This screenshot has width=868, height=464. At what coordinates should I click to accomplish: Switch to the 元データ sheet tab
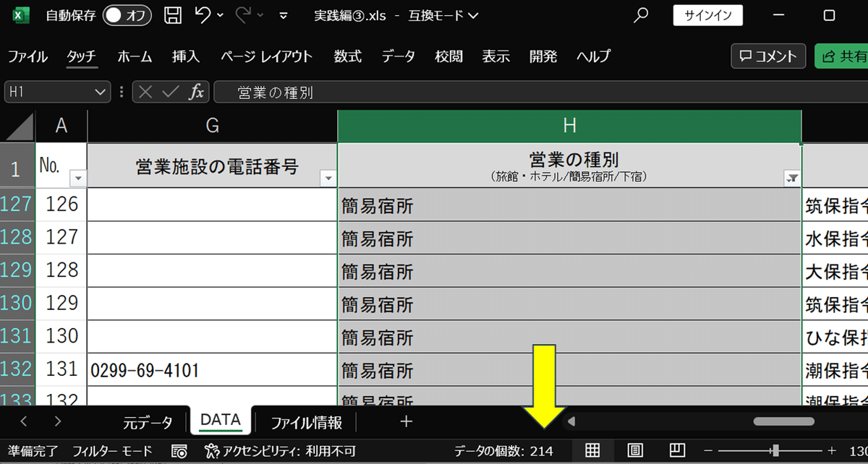(x=148, y=422)
